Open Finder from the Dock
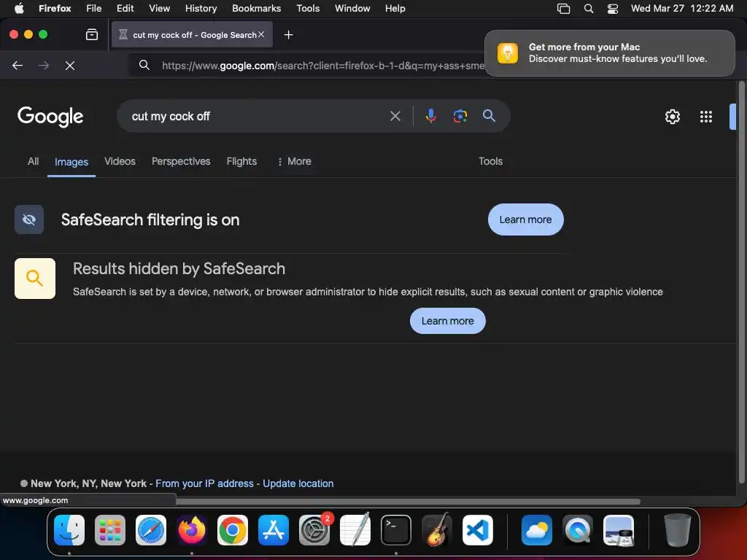The width and height of the screenshot is (747, 560). [x=69, y=530]
